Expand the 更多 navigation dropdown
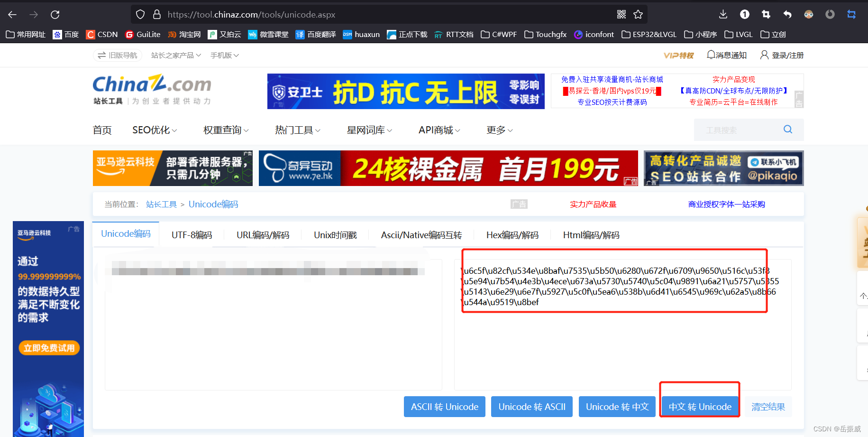The height and width of the screenshot is (437, 868). [499, 130]
